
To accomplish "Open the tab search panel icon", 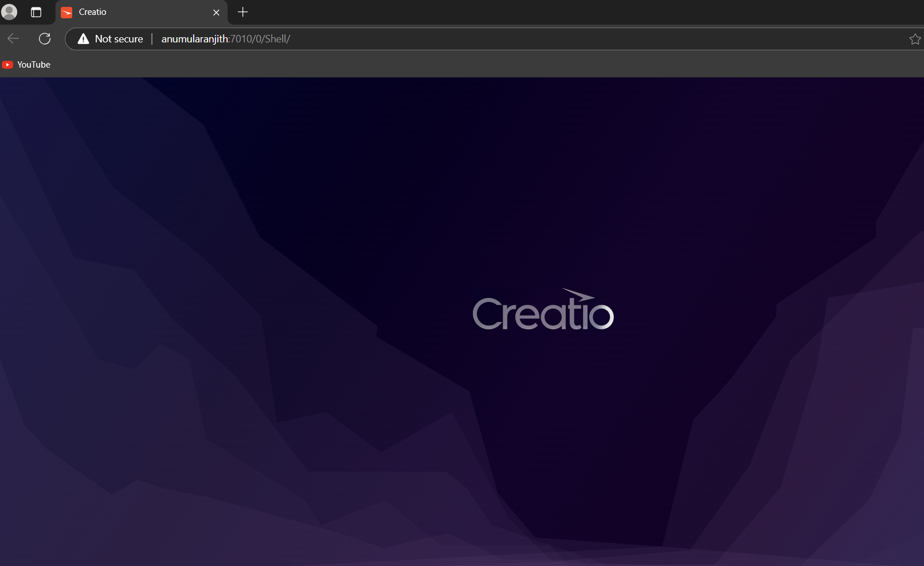I will [36, 12].
